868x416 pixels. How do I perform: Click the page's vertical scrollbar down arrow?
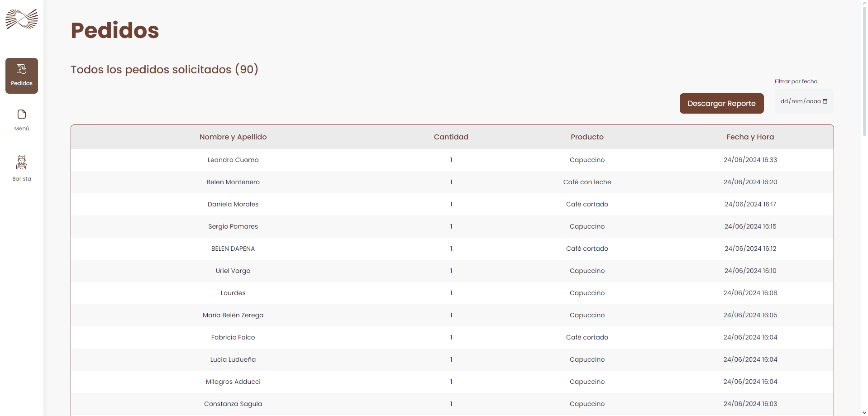(x=864, y=412)
